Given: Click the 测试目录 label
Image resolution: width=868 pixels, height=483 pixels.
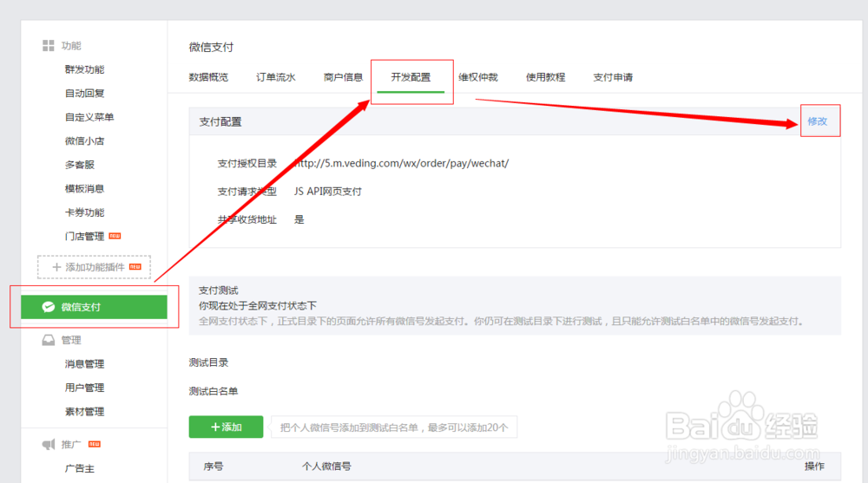Looking at the screenshot, I should 208,362.
